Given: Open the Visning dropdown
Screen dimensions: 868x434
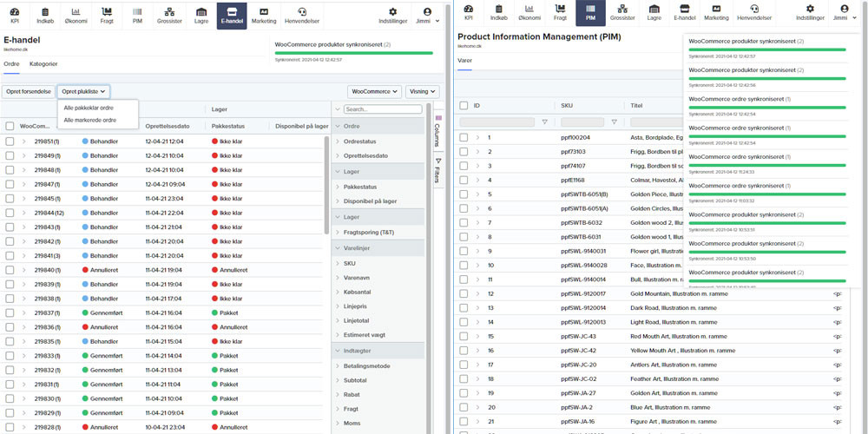Looking at the screenshot, I should tap(422, 91).
